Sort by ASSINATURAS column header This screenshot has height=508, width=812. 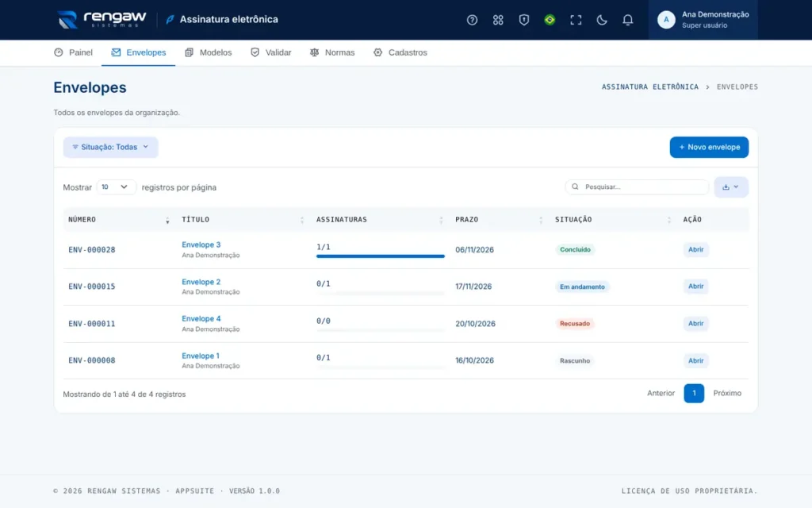pyautogui.click(x=380, y=220)
